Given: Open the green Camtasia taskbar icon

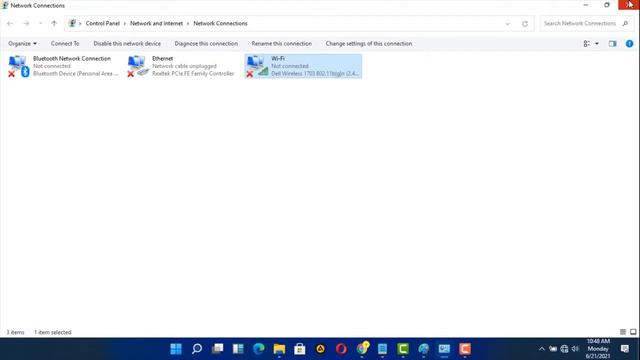Looking at the screenshot, I should [x=403, y=349].
